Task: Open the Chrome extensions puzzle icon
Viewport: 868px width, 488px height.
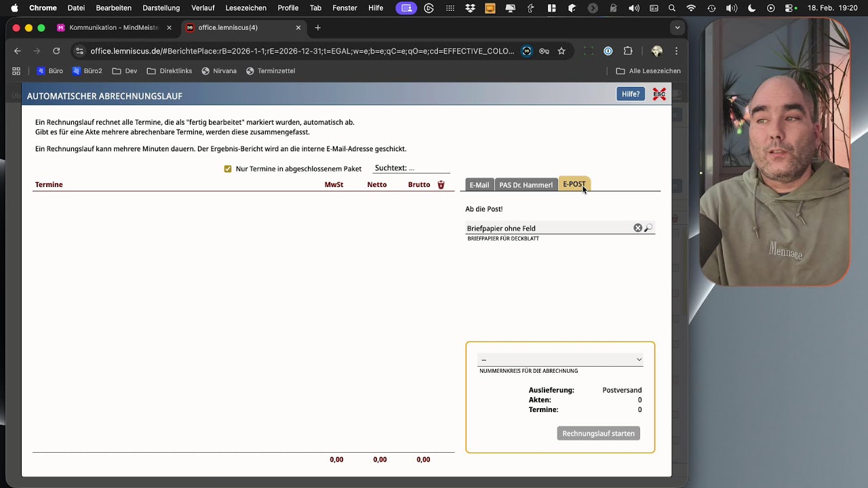Action: tap(628, 51)
